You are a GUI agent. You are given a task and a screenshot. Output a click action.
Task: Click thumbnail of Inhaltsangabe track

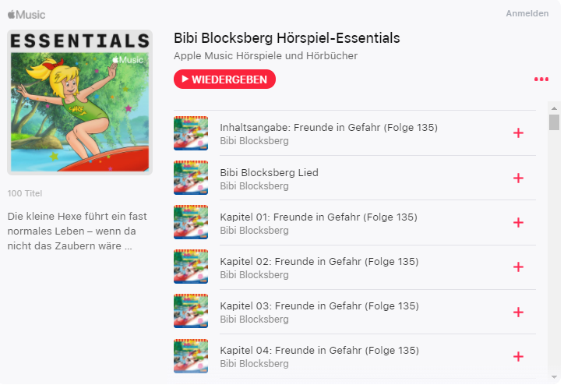[x=191, y=133]
